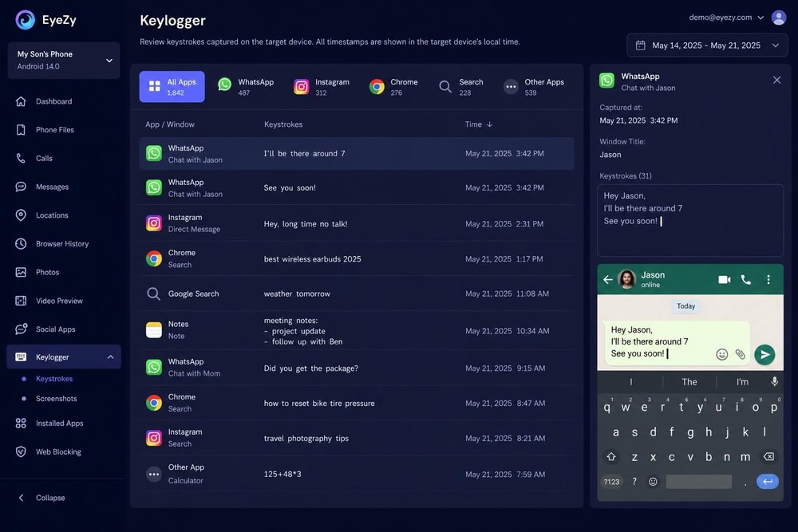798x532 pixels.
Task: Click Jason's profile picture in chat
Action: (627, 279)
